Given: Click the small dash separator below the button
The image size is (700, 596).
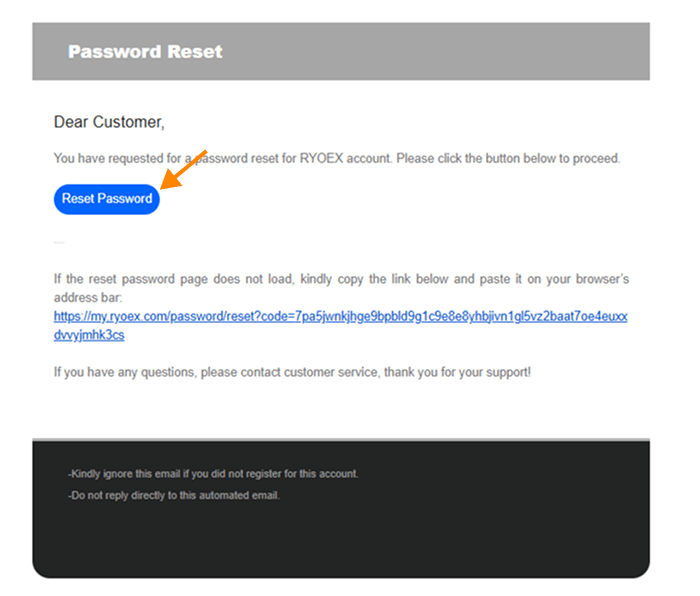Looking at the screenshot, I should tap(59, 242).
